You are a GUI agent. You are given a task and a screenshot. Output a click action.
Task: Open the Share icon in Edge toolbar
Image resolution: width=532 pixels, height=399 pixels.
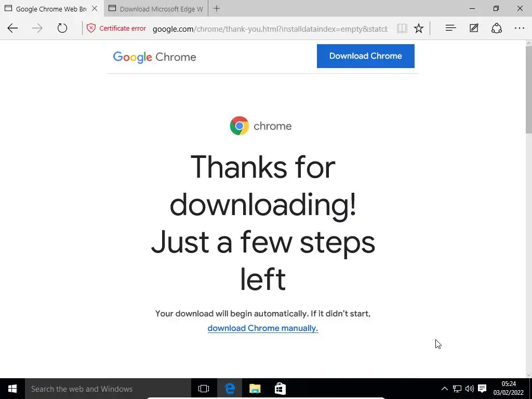click(x=497, y=28)
